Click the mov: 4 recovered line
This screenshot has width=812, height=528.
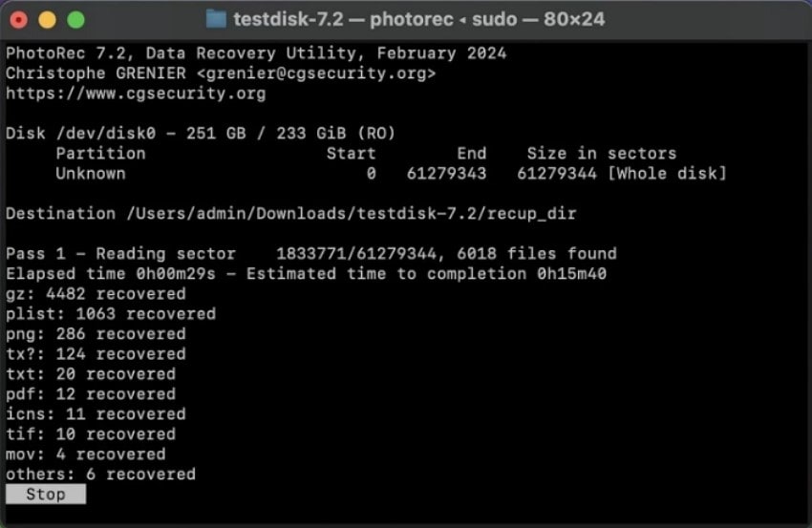point(86,454)
